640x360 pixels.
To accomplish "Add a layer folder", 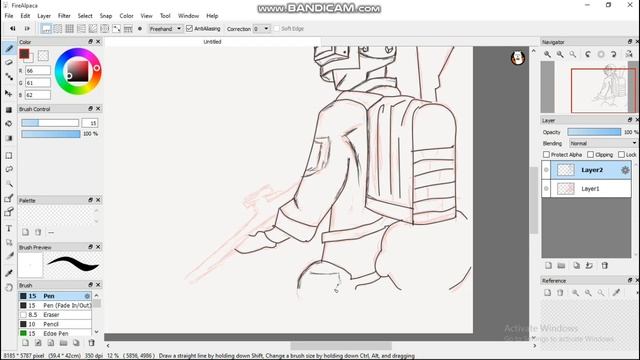I will tap(562, 266).
